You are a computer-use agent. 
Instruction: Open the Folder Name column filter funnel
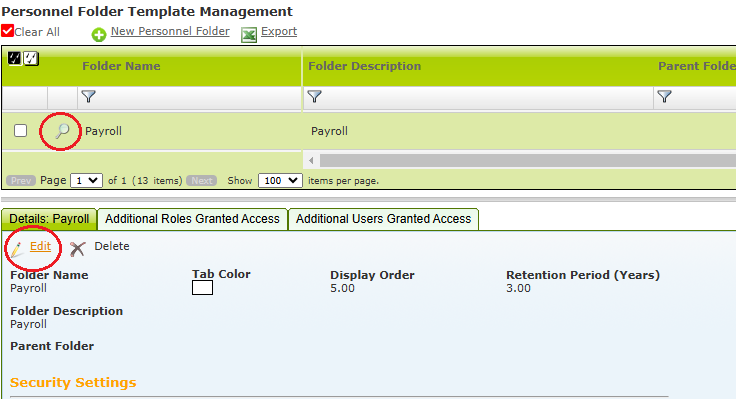(88, 97)
